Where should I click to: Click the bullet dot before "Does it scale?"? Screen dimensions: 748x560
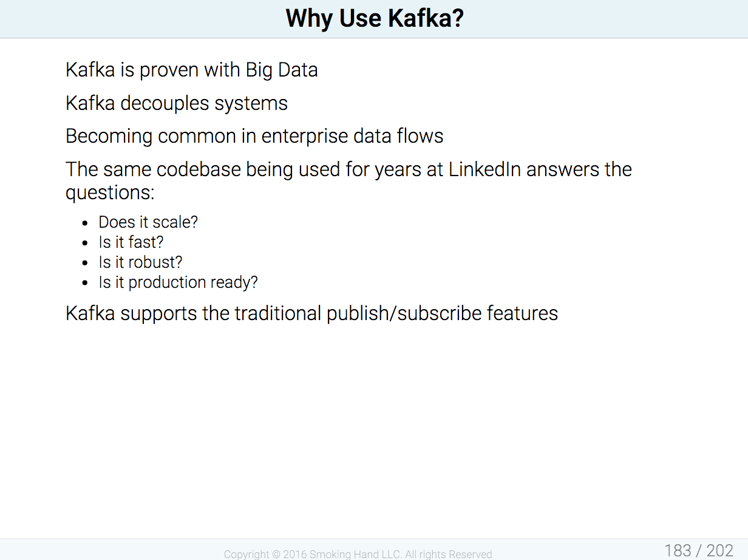(86, 224)
